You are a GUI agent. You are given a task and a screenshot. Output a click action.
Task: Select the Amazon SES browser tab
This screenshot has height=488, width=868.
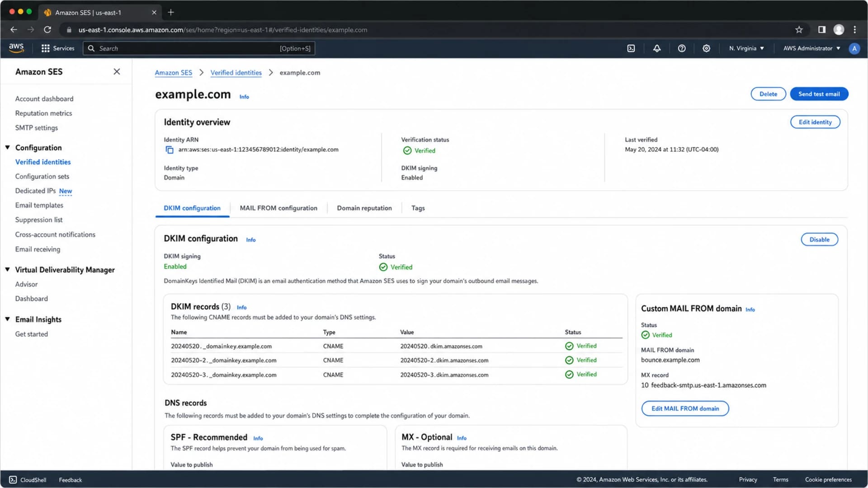coord(99,13)
